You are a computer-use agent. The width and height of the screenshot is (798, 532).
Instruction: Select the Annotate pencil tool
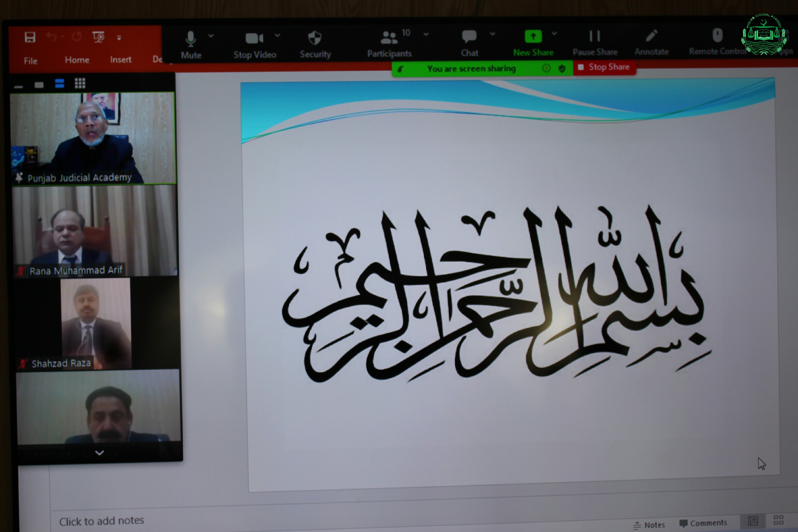651,36
